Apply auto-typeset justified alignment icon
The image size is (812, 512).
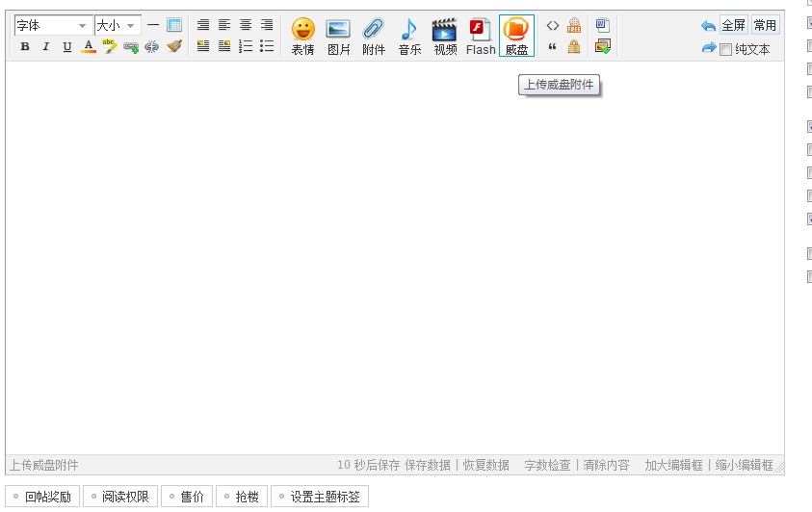pos(203,25)
